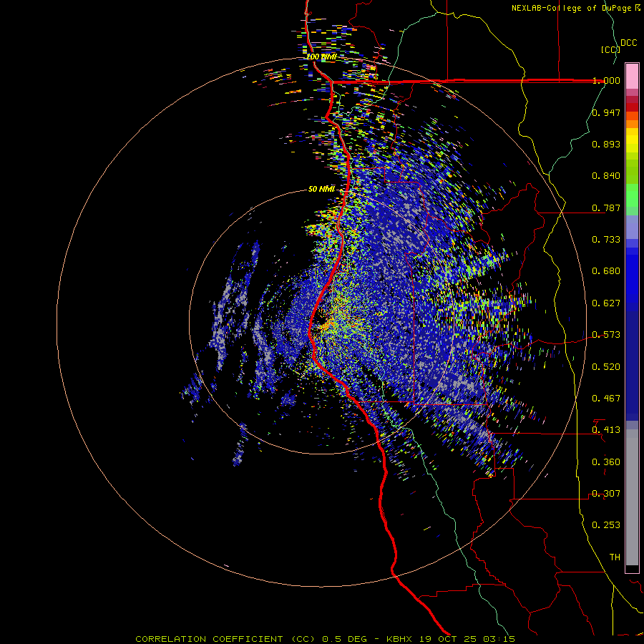Click the 0.467 legend value
This screenshot has width=644, height=644.
pos(606,399)
